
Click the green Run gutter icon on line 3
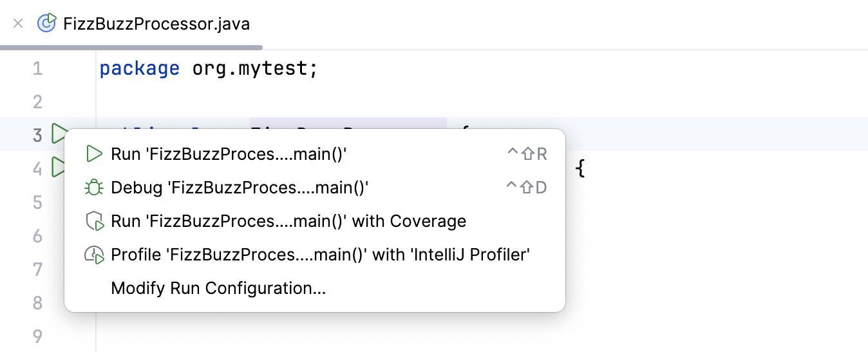click(x=59, y=134)
